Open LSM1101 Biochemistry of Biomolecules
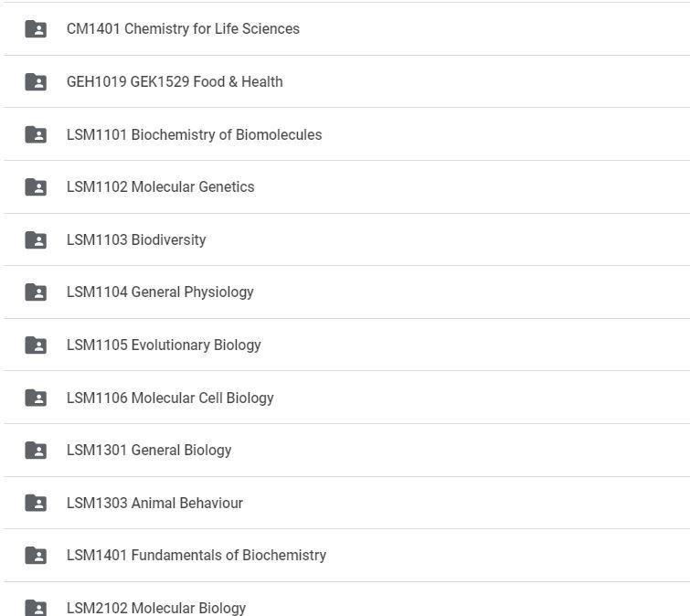Image resolution: width=690 pixels, height=616 pixels. pyautogui.click(x=194, y=135)
